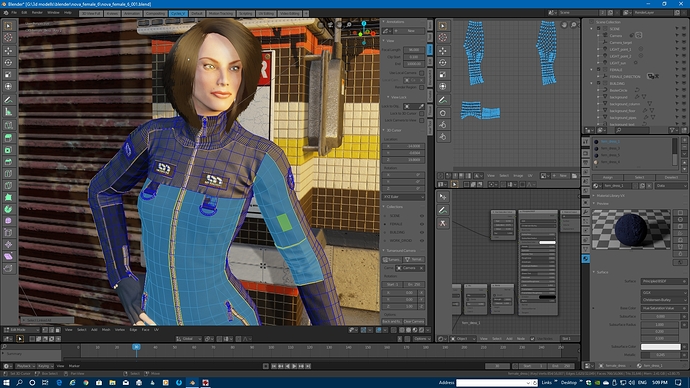
Task: Click the timeline playhead at frame 30
Action: tap(136, 348)
